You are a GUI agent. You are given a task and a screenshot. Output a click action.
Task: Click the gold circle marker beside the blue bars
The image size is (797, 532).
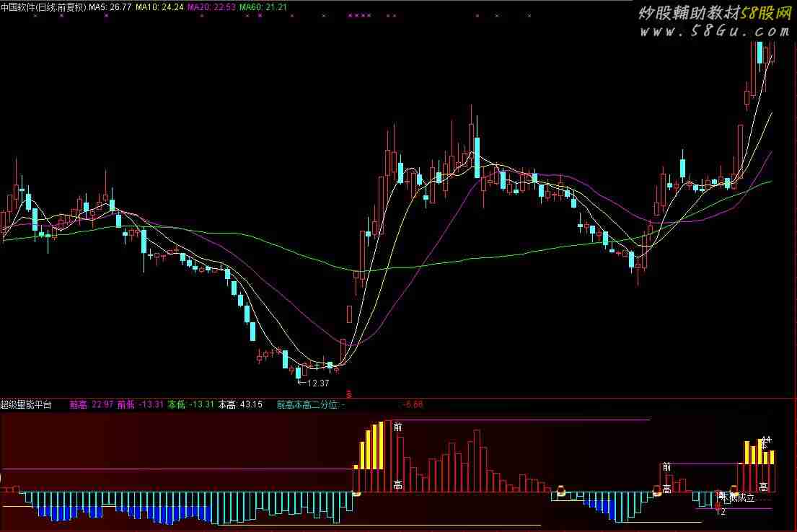pyautogui.click(x=560, y=492)
